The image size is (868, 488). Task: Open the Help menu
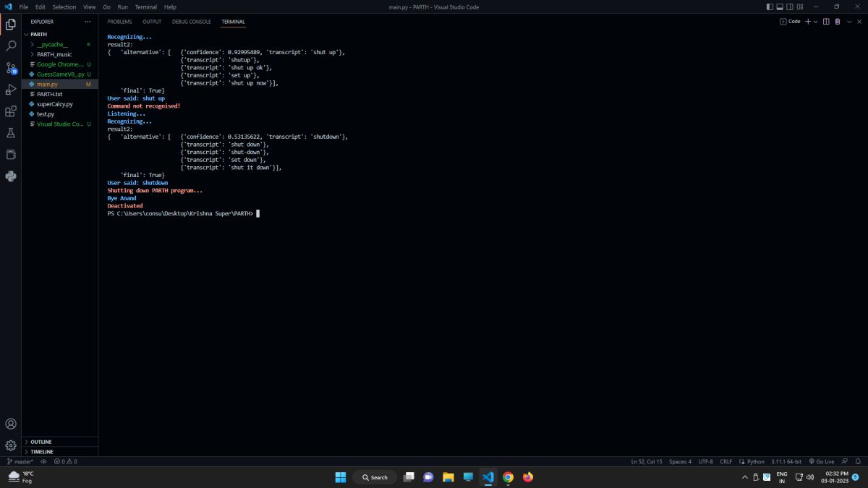pyautogui.click(x=170, y=7)
